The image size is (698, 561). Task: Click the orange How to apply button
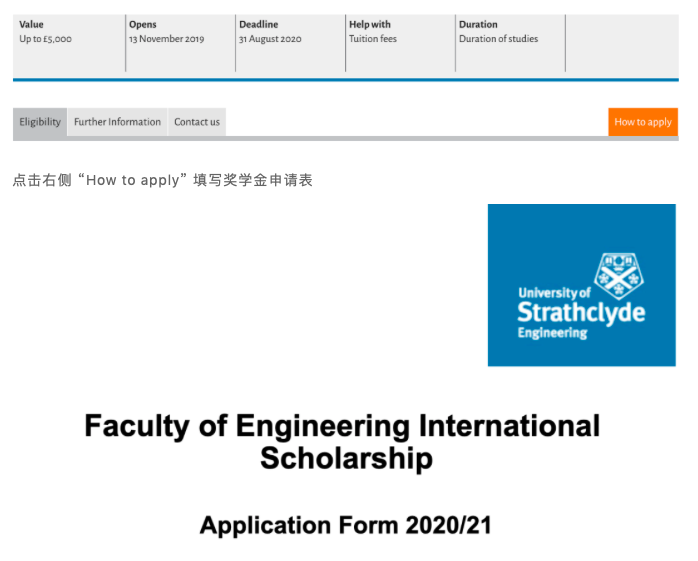pyautogui.click(x=642, y=122)
